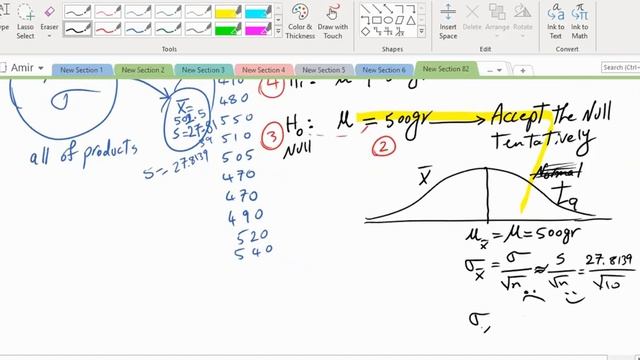Expand the shapes gallery More arrow
640x360 pixels.
[422, 31]
